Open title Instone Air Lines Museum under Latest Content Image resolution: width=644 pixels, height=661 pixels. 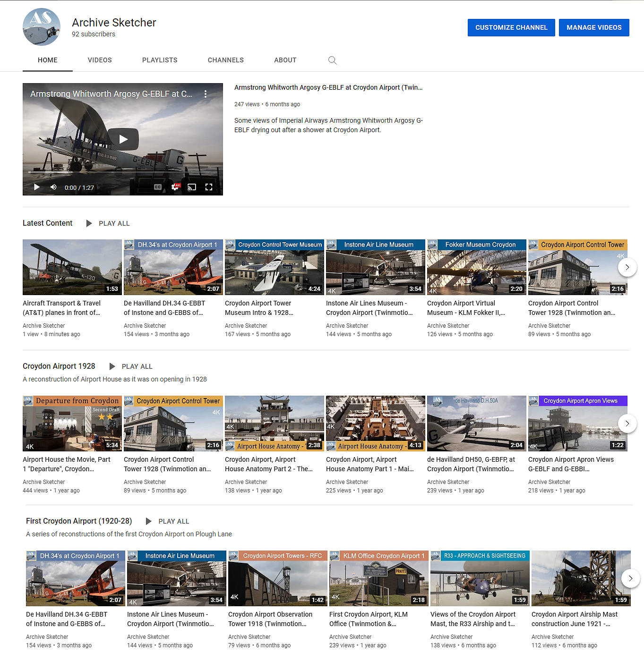click(369, 308)
